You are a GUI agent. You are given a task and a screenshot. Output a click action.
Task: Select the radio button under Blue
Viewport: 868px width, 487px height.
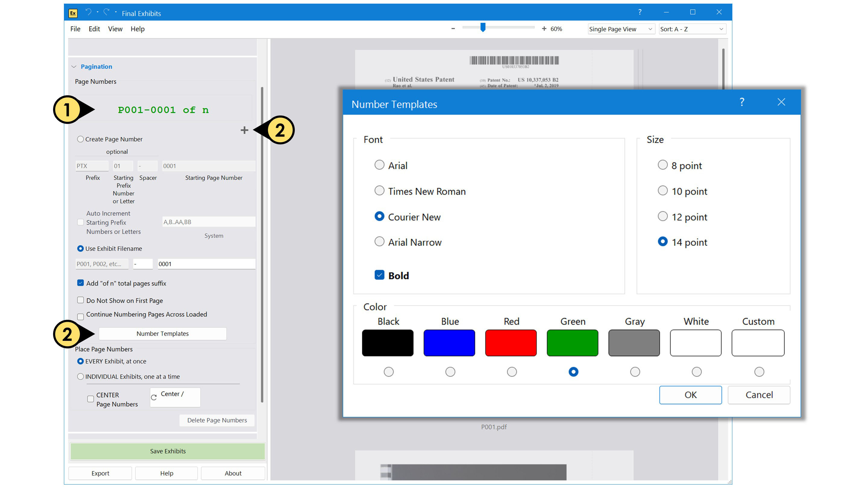(x=450, y=372)
